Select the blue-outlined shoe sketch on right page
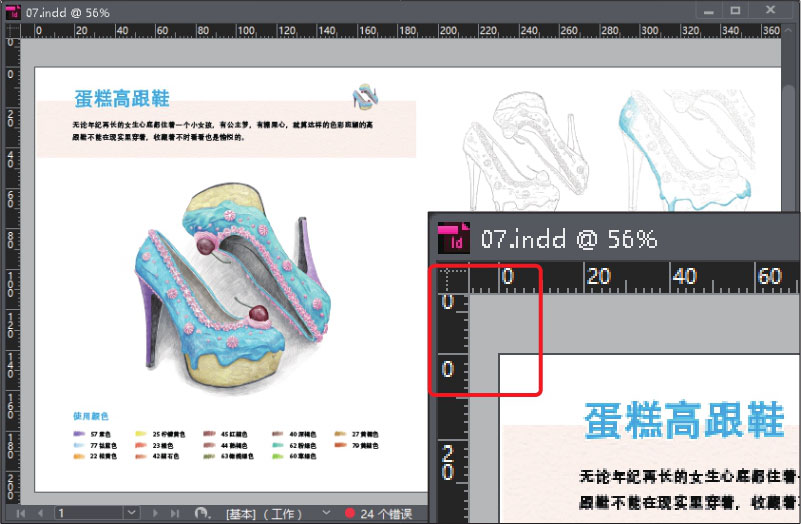Screen dimensions: 801x524 point(687,151)
